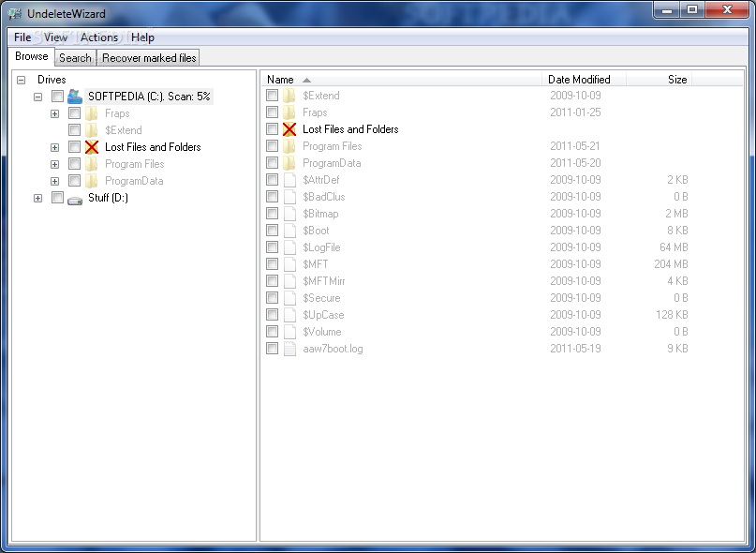The width and height of the screenshot is (756, 553).
Task: Select the $Volume file name
Action: coord(322,332)
